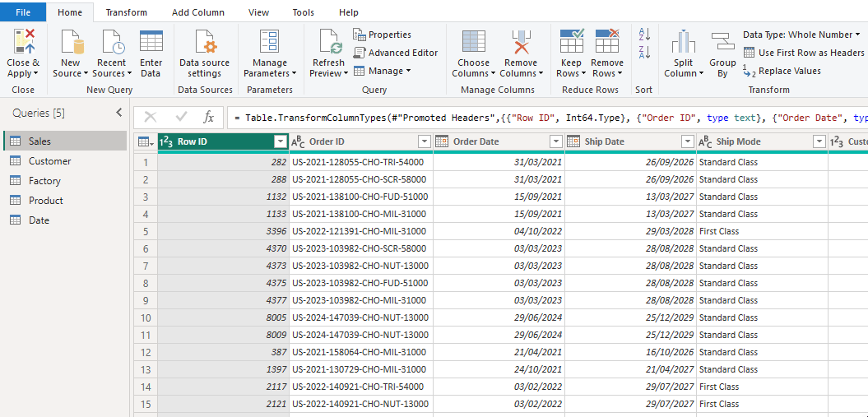868x417 pixels.
Task: Select the Row ID column header
Action: 223,141
